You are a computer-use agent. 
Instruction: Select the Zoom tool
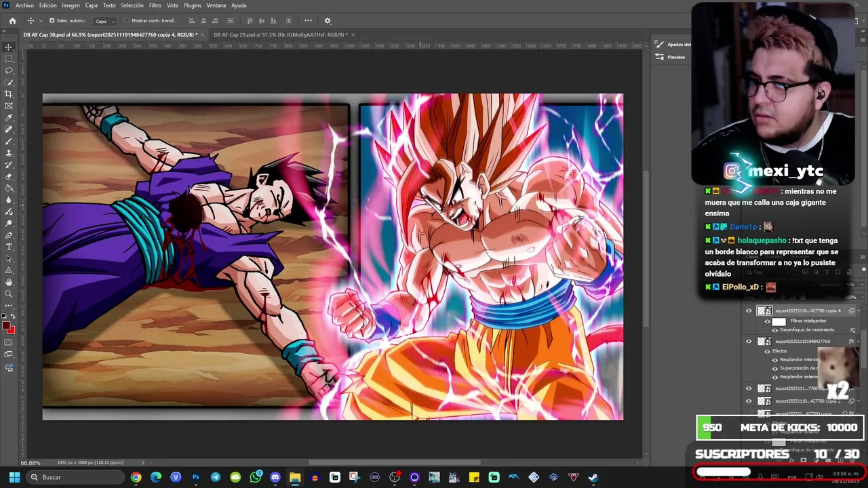[x=9, y=294]
